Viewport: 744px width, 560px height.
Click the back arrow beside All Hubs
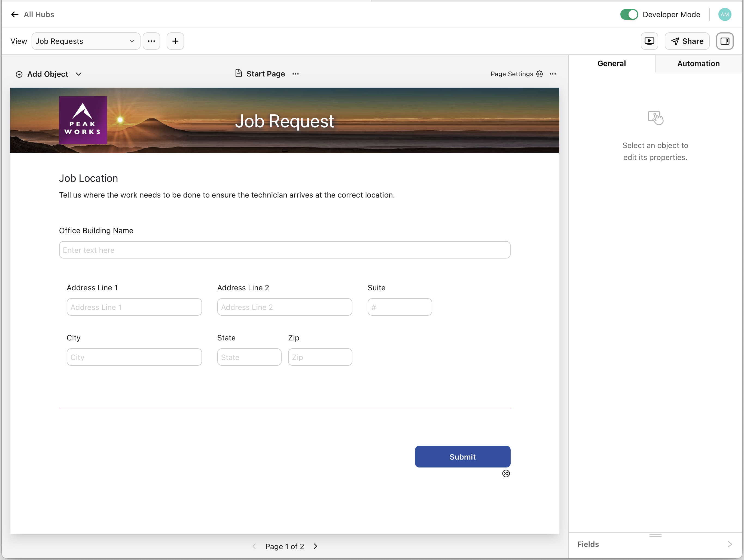tap(14, 14)
